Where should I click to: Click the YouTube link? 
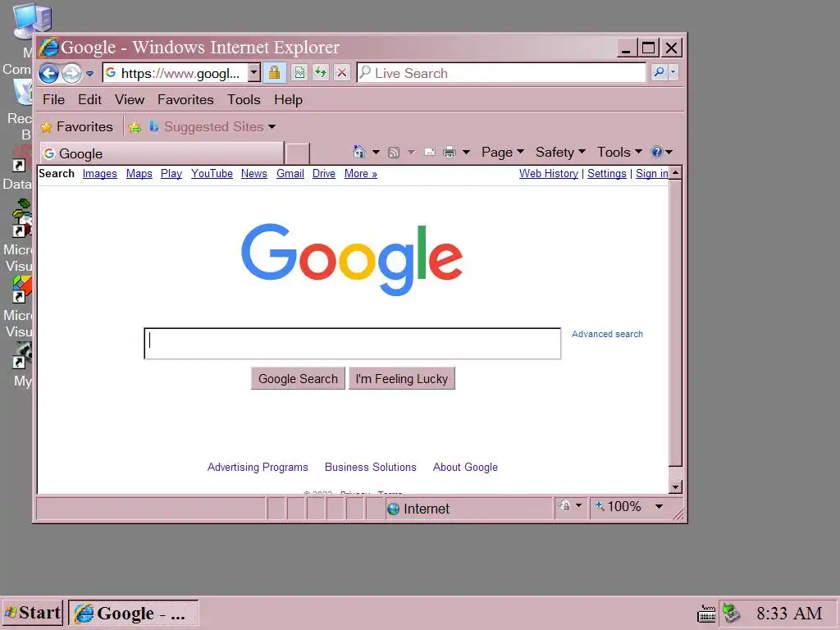tap(212, 174)
